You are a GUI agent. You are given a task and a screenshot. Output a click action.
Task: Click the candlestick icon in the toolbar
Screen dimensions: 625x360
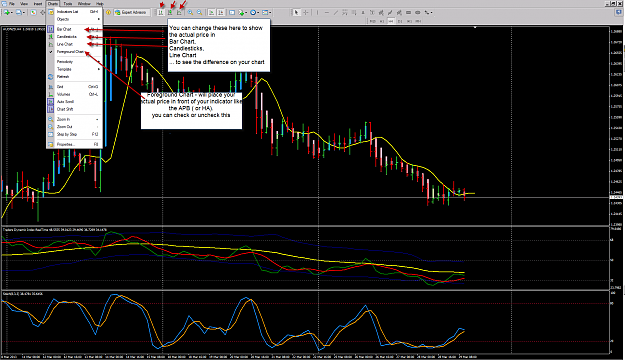click(x=170, y=12)
